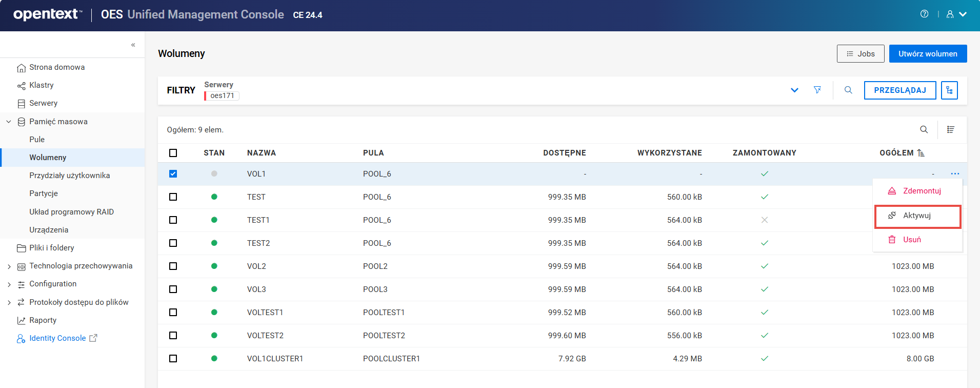980x388 pixels.
Task: Collapse the left navigation sidebar
Action: tap(133, 45)
